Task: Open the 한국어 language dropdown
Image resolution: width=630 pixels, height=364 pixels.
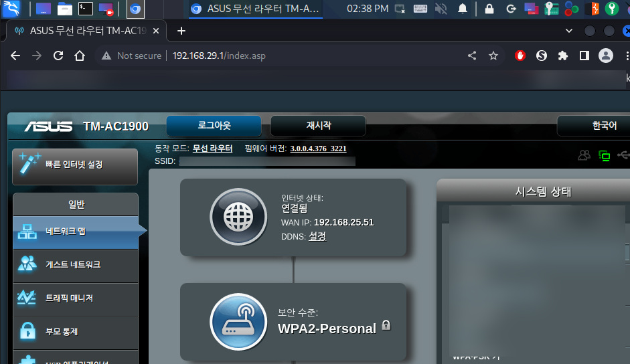Action: (594, 126)
